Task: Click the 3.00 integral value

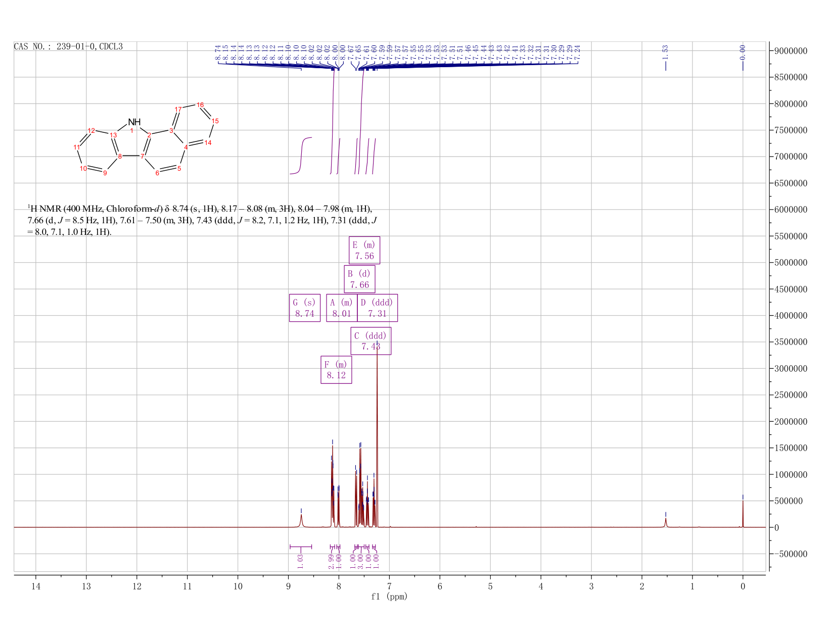Action: (x=360, y=561)
